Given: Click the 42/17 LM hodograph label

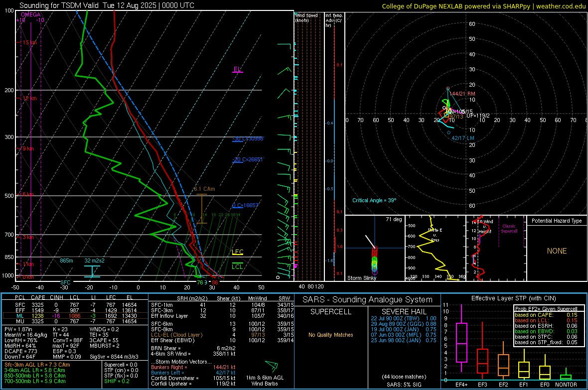Looking at the screenshot, I should click(463, 138).
